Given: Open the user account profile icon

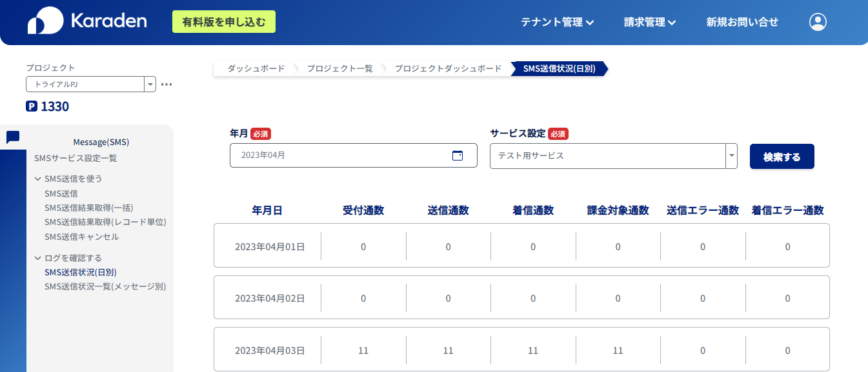Looking at the screenshot, I should (818, 22).
